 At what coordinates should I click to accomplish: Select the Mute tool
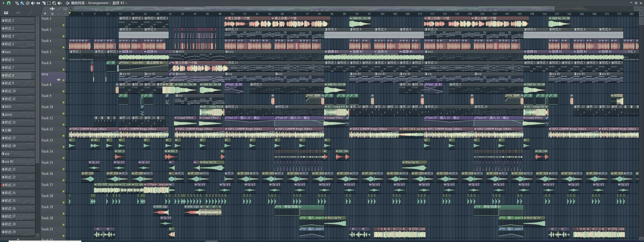coord(33,3)
